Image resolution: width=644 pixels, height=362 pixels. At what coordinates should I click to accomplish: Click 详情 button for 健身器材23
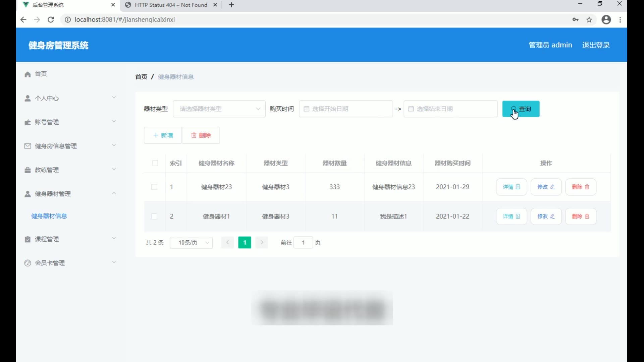pyautogui.click(x=511, y=187)
